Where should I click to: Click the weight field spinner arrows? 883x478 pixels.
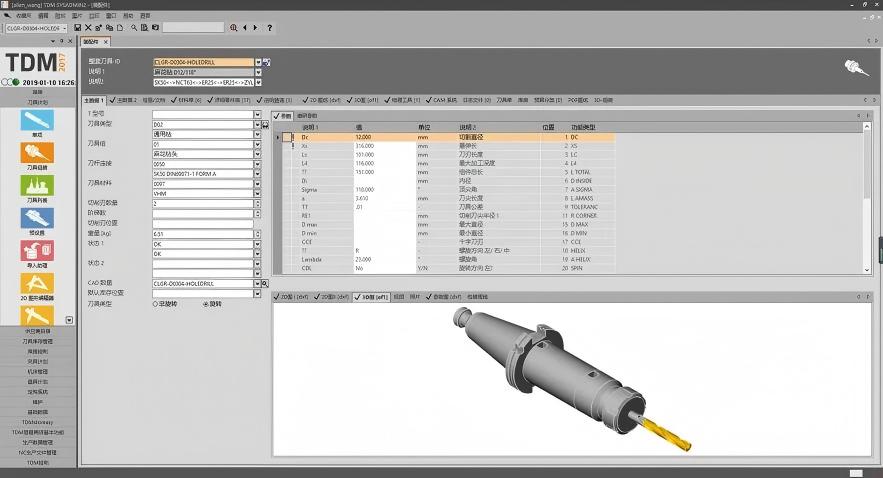257,234
